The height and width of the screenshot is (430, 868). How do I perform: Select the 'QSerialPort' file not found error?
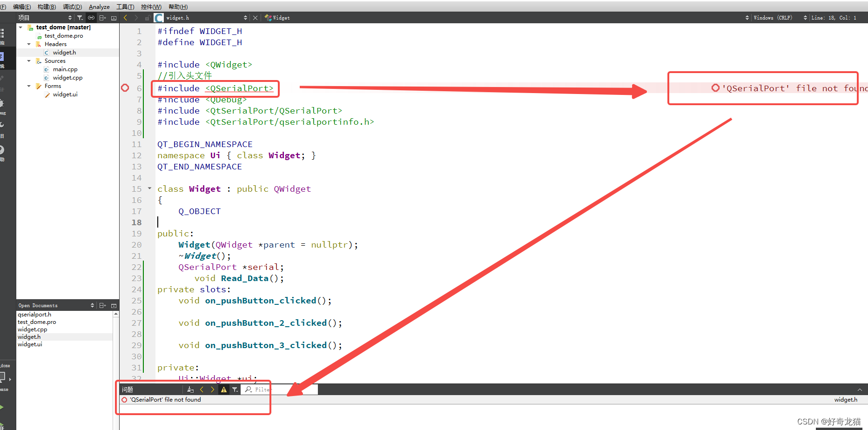tap(165, 399)
